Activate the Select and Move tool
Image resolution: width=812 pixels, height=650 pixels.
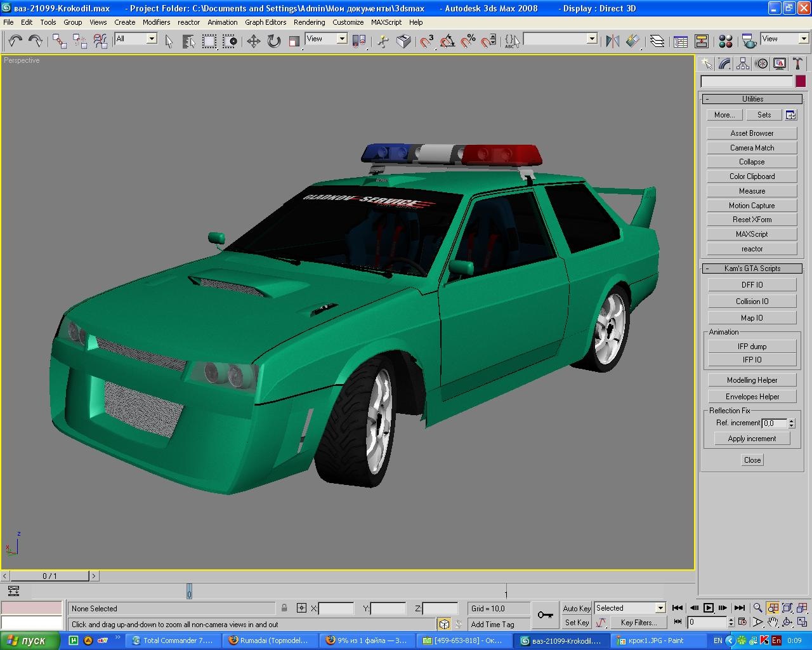254,41
